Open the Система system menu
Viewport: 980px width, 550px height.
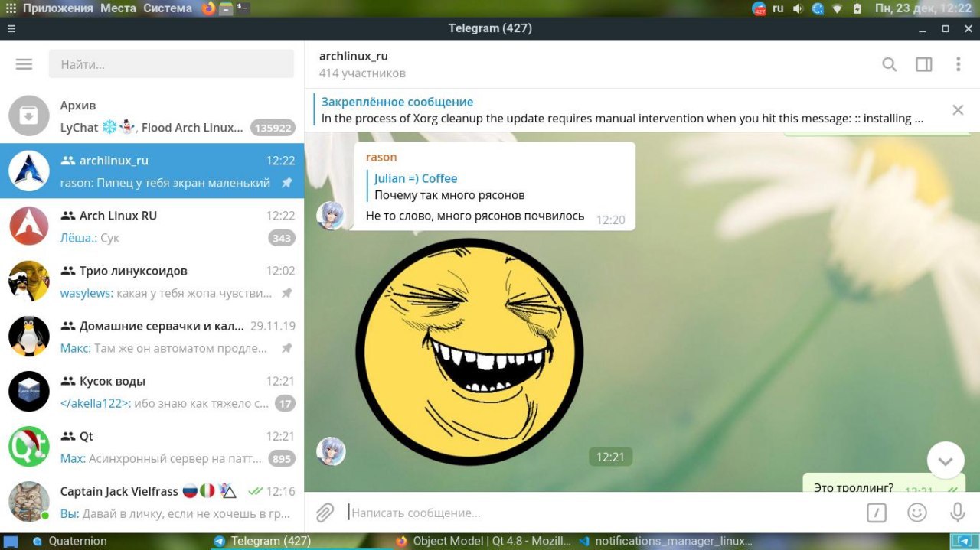coord(168,8)
